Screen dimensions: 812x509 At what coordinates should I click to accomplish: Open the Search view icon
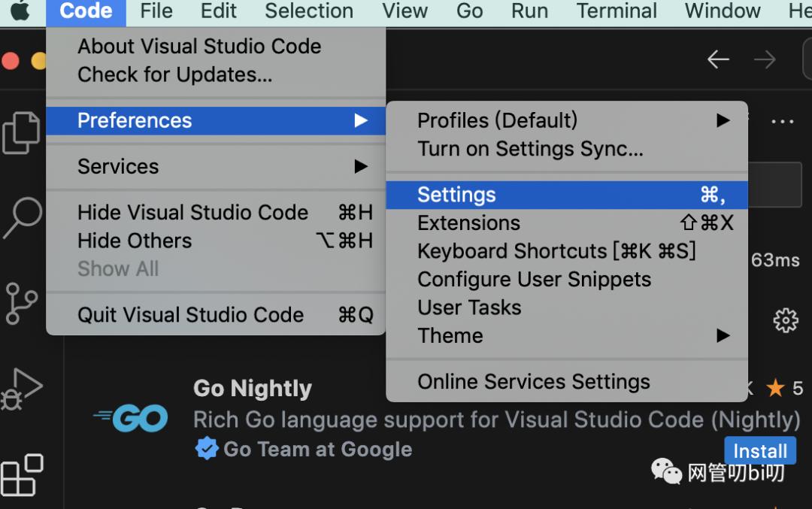[x=22, y=218]
